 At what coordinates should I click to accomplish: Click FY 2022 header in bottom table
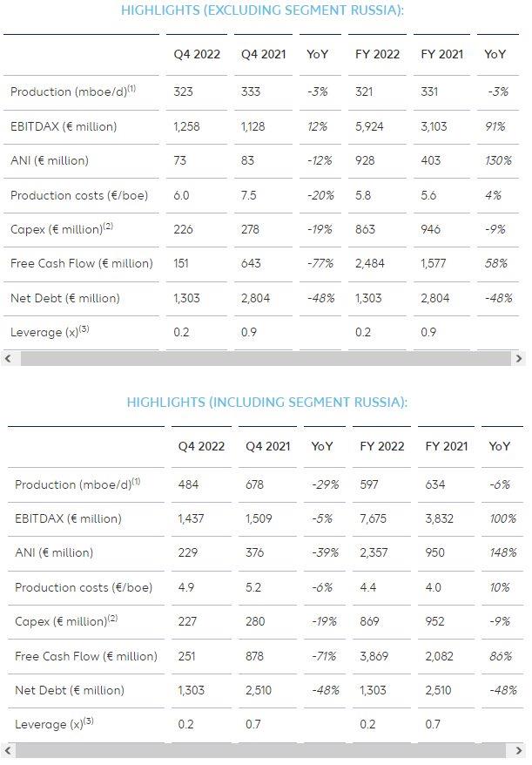point(382,446)
